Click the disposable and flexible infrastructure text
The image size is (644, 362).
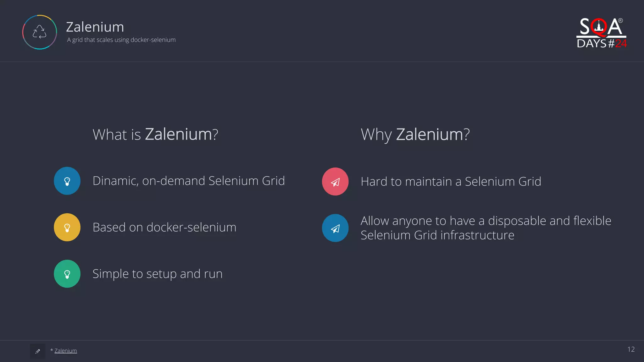pos(486,228)
